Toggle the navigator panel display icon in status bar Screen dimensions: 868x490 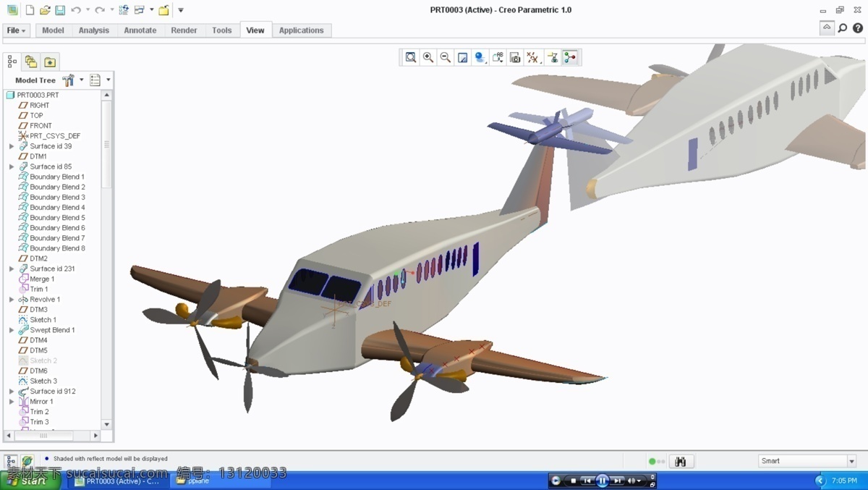click(11, 461)
